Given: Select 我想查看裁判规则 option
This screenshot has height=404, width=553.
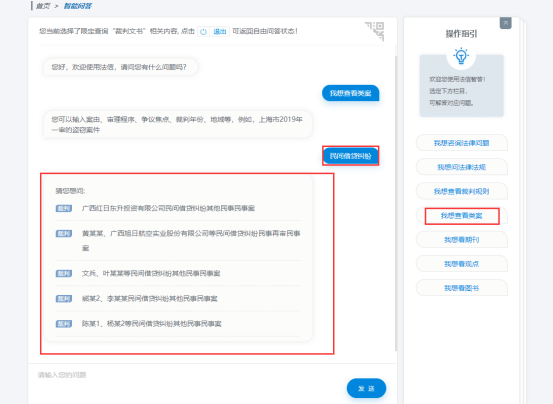Looking at the screenshot, I should (461, 191).
